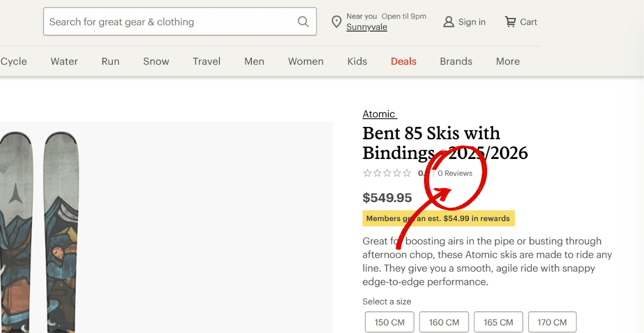The height and width of the screenshot is (333, 644).
Task: Pick the 170 CM size button
Action: 552,322
